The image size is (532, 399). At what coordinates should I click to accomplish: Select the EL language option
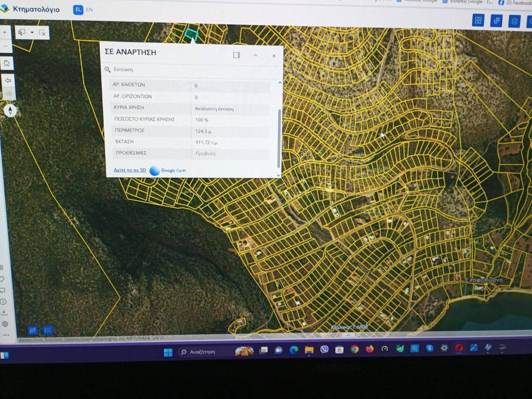78,10
